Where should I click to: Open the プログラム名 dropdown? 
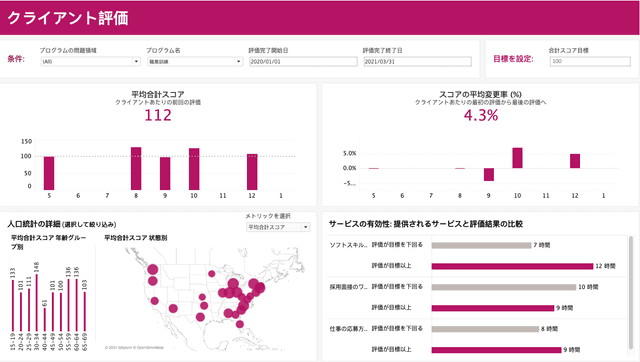click(x=195, y=62)
